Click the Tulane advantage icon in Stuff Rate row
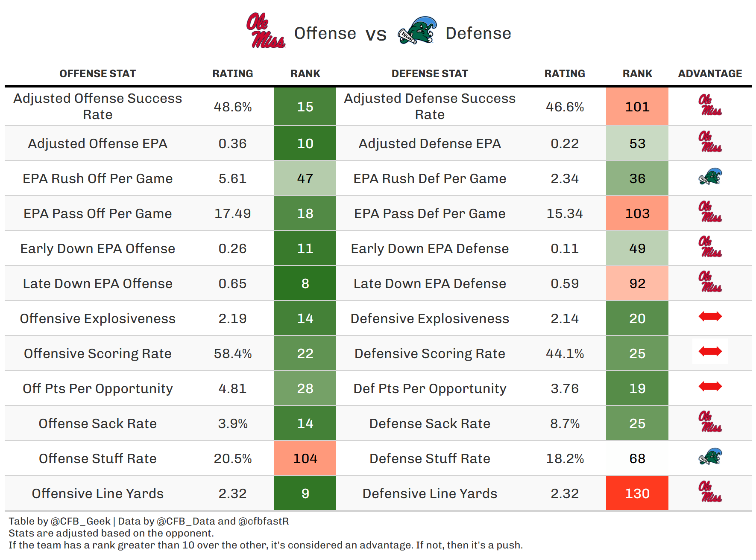Screen dimensions: 756x560 [710, 457]
